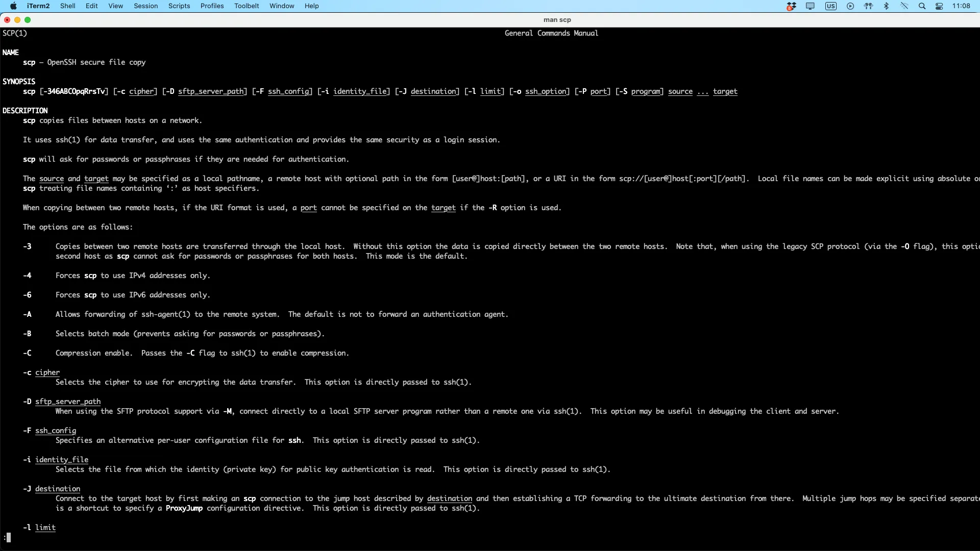This screenshot has height=551, width=980.
Task: Open the Wi-Fi disconnected status icon
Action: tap(904, 6)
